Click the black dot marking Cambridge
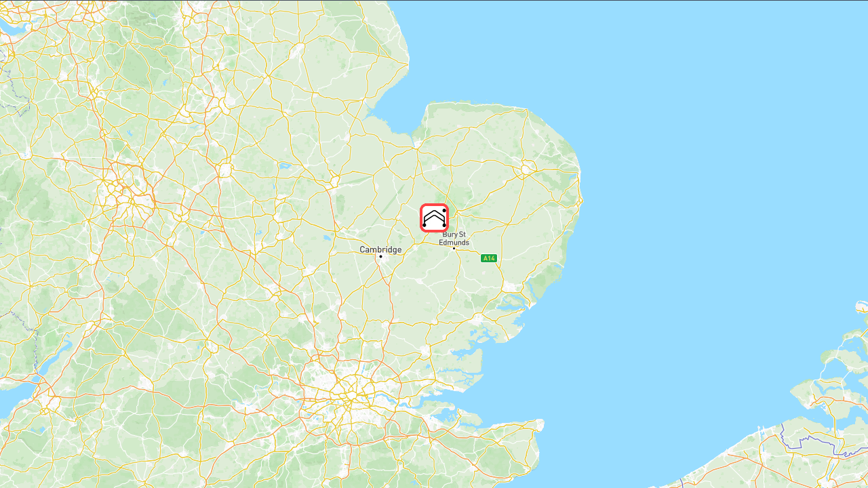The height and width of the screenshot is (488, 868). (x=380, y=256)
